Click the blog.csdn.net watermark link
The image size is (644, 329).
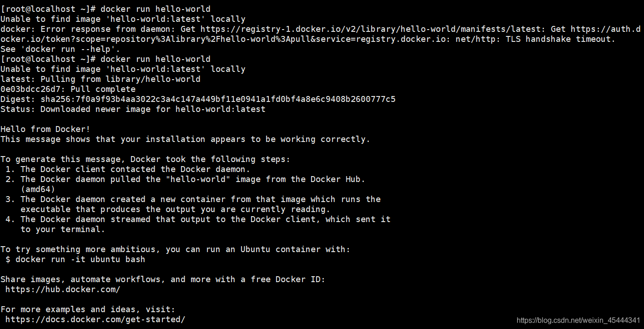point(579,320)
